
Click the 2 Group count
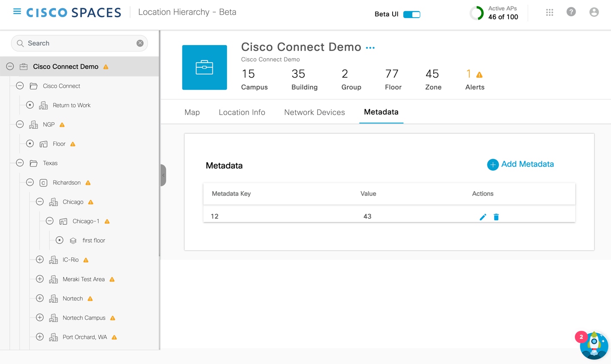pos(351,79)
